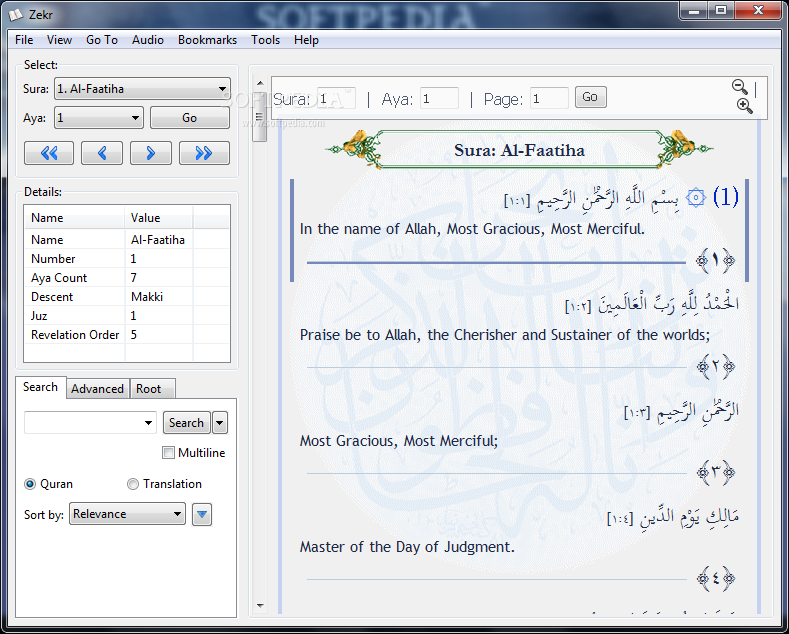789x634 pixels.
Task: Select the Translation search scope radio
Action: (133, 484)
